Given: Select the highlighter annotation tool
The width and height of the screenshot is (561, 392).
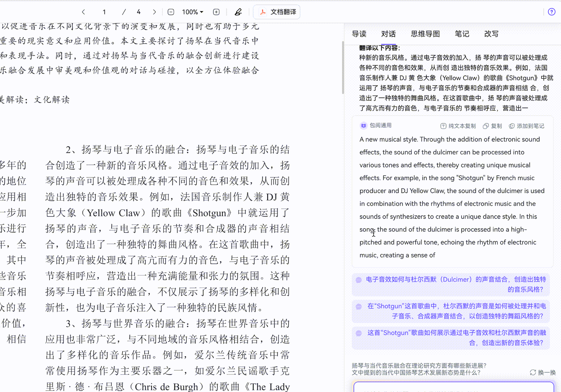Looking at the screenshot, I should point(238,12).
